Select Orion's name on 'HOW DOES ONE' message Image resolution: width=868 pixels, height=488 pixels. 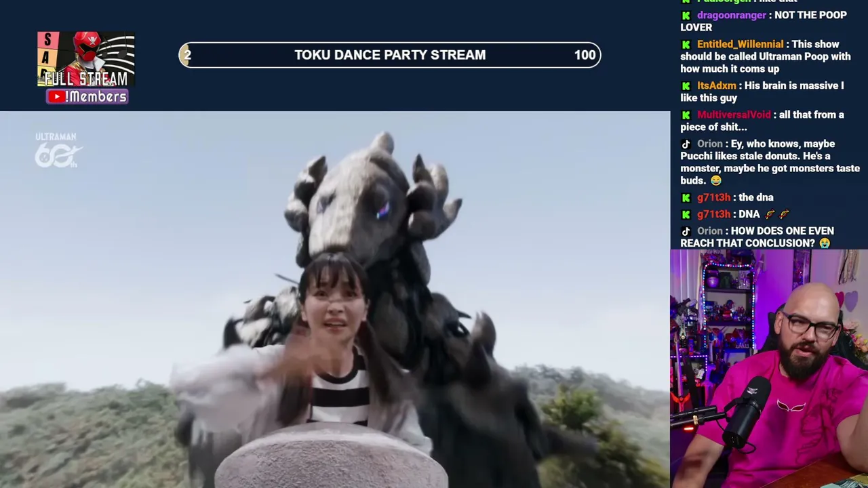tap(709, 231)
